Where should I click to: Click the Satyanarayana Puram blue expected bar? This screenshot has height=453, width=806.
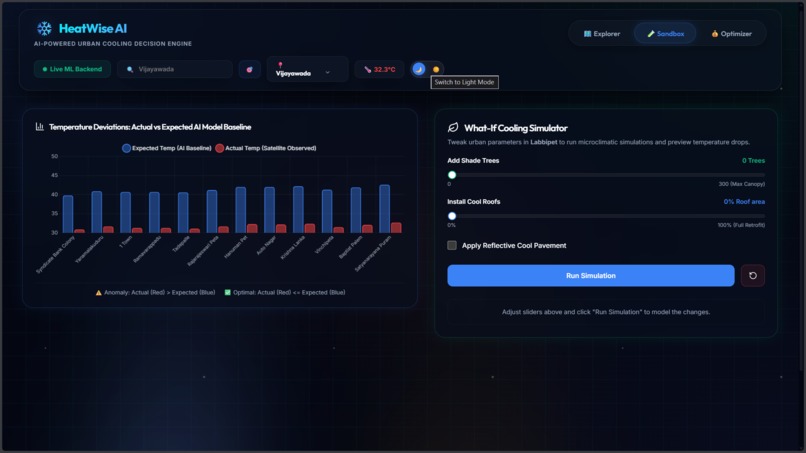coord(384,209)
